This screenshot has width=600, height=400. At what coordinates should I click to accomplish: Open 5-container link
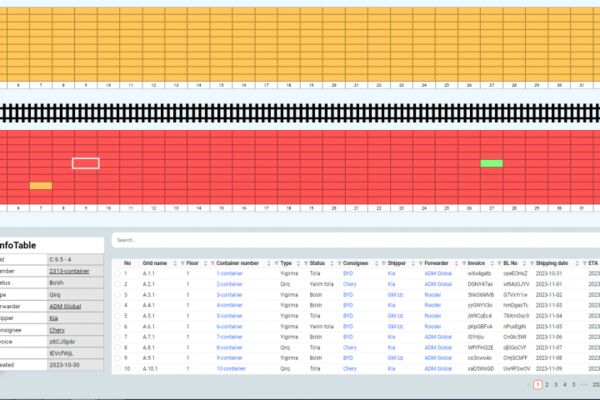(x=230, y=316)
